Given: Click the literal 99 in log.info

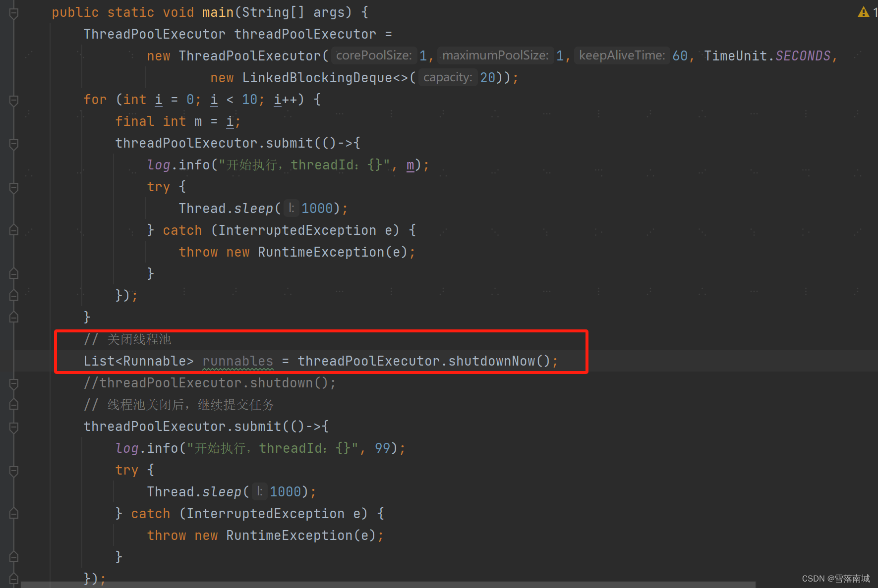Looking at the screenshot, I should 382,448.
